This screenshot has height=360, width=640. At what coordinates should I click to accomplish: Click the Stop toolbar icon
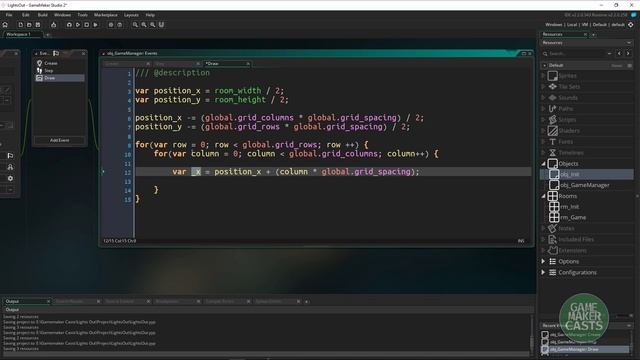click(x=87, y=25)
